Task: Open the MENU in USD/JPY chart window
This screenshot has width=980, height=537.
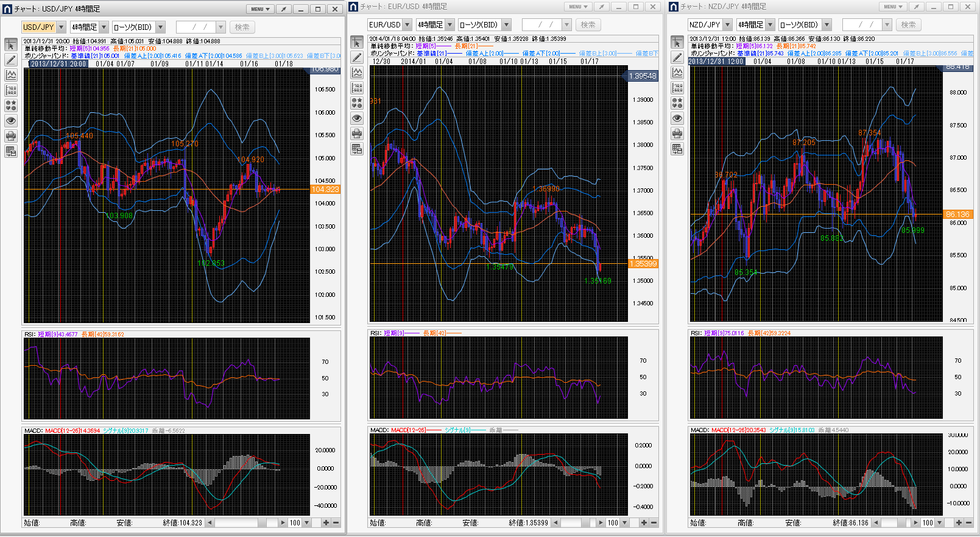Action: 260,9
